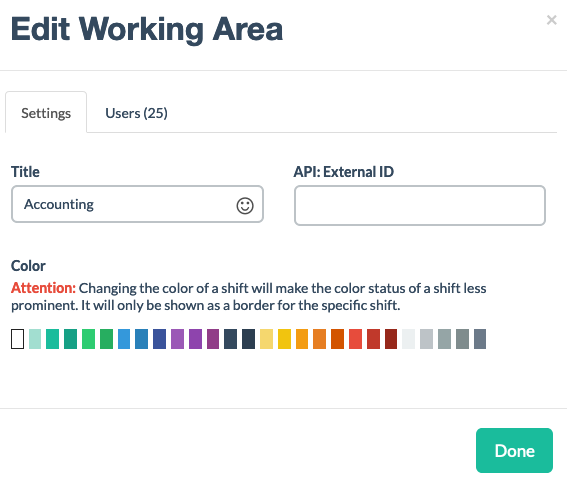Choose the bright red color swatch
This screenshot has width=567, height=486.
355,339
